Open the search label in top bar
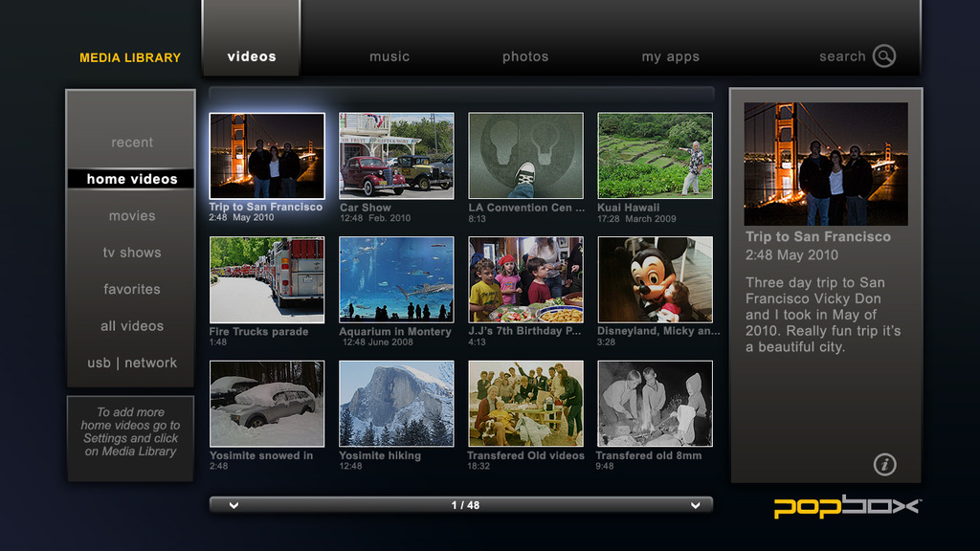The height and width of the screenshot is (551, 980). (842, 56)
